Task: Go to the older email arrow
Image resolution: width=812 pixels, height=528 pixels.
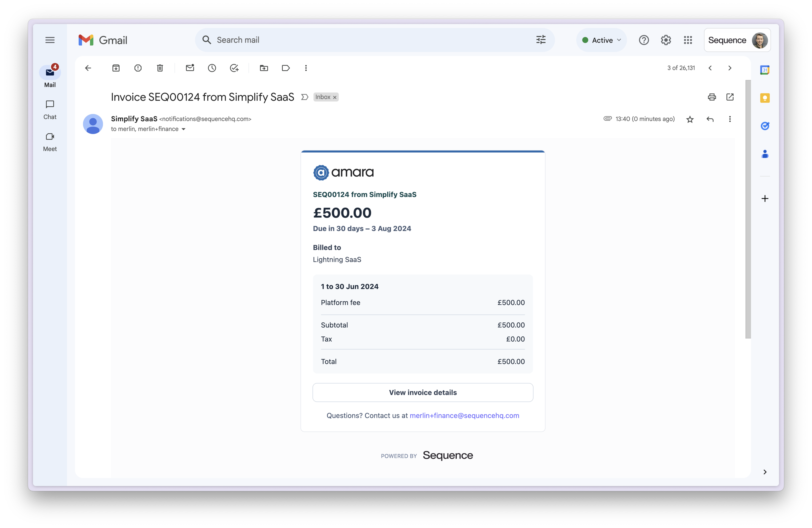Action: pos(730,68)
